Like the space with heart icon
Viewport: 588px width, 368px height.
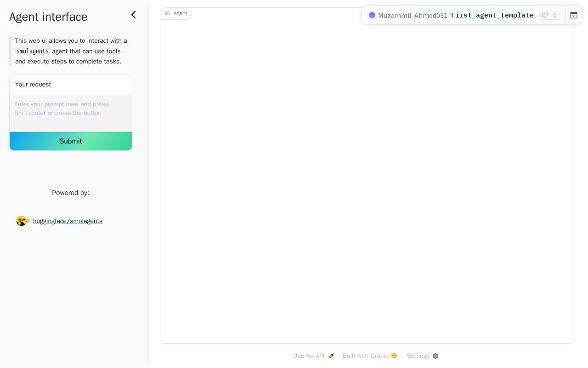pyautogui.click(x=545, y=15)
